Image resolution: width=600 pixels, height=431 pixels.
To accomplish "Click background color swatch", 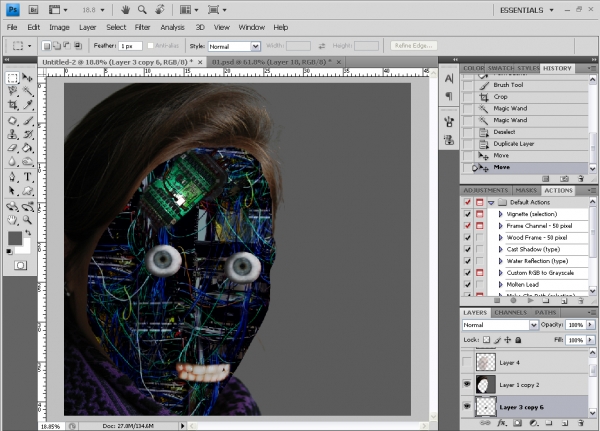I will 25,249.
